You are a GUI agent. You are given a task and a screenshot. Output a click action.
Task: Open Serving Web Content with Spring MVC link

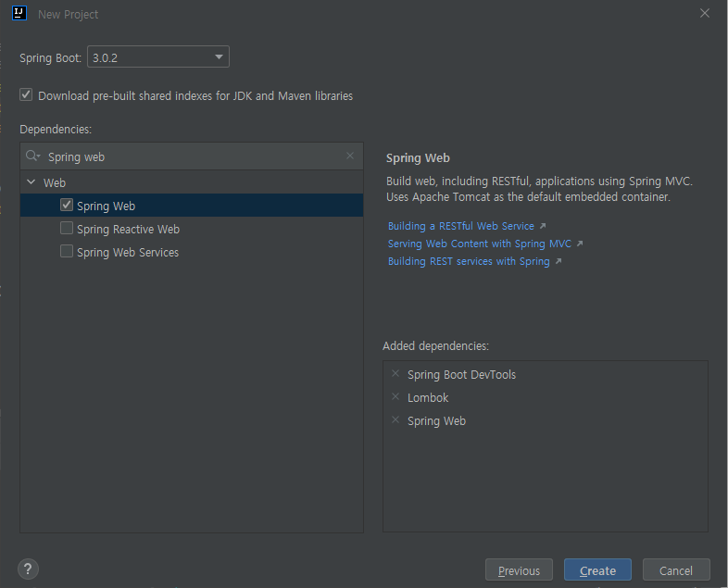[x=480, y=244]
